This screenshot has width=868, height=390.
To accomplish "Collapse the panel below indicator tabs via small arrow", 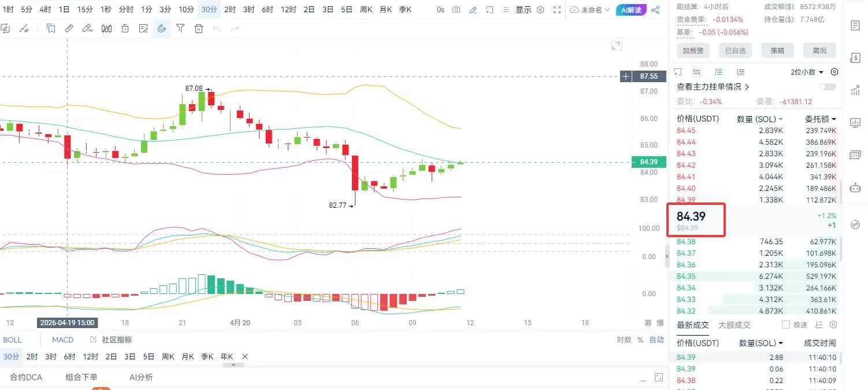I will pyautogui.click(x=233, y=365).
